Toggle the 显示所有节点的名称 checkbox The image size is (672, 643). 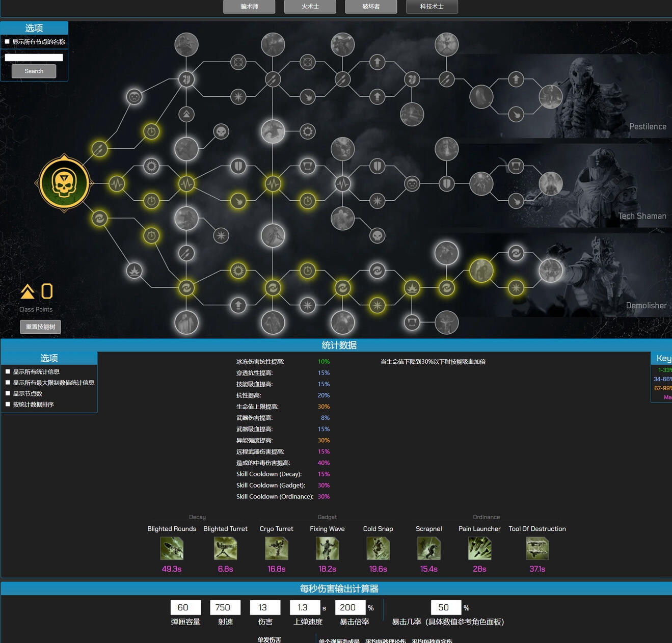(7, 42)
